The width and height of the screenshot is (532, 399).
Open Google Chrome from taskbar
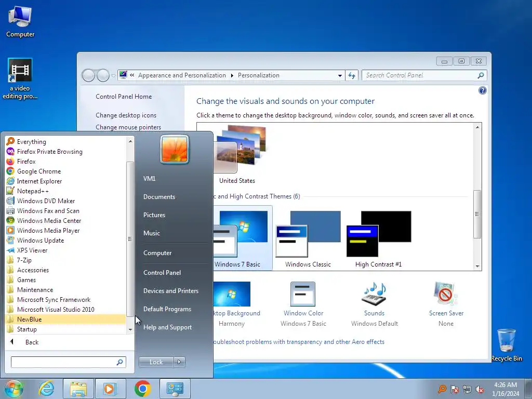142,389
